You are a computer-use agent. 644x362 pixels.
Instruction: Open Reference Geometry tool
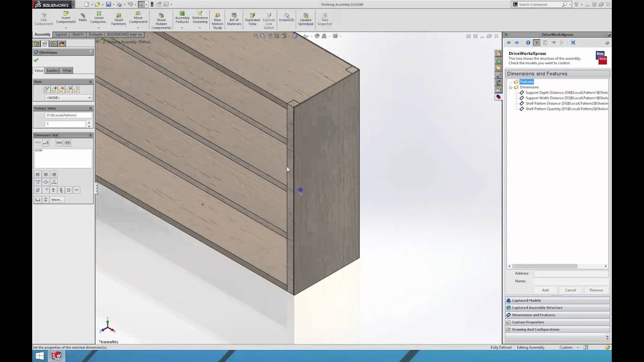200,18
